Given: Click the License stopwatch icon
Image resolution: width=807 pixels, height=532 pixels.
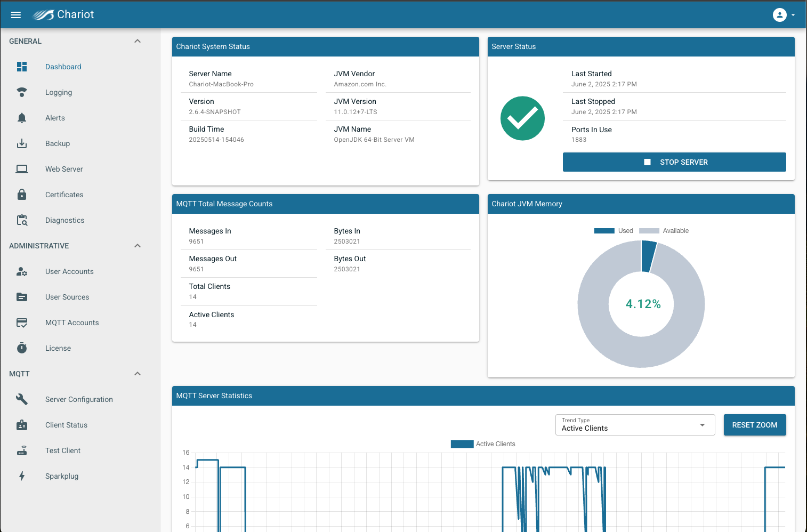Looking at the screenshot, I should click(x=22, y=348).
